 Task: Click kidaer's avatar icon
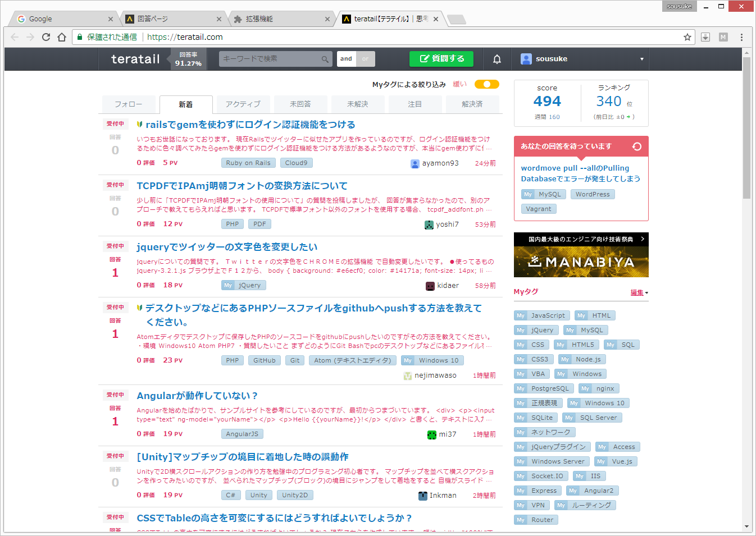[x=430, y=286]
